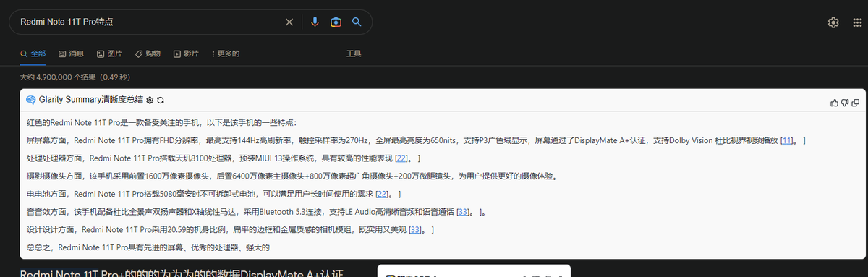Switch to the 购物 (Shopping) tab
Viewport: 868px width, 277px height.
(148, 54)
